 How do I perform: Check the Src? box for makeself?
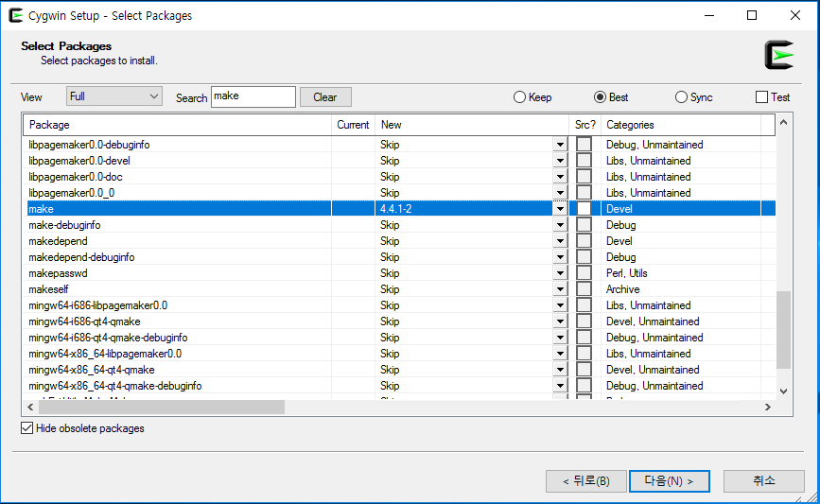tap(584, 289)
